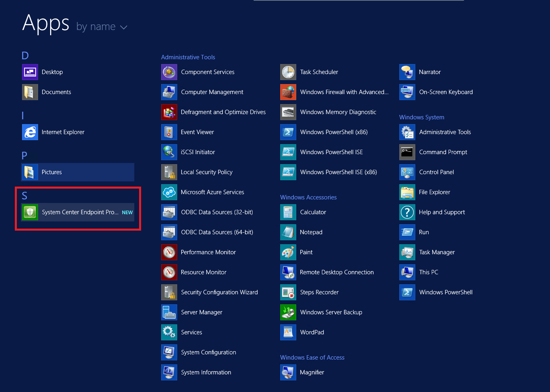Open This PC icon
The image size is (550, 392).
pos(407,272)
